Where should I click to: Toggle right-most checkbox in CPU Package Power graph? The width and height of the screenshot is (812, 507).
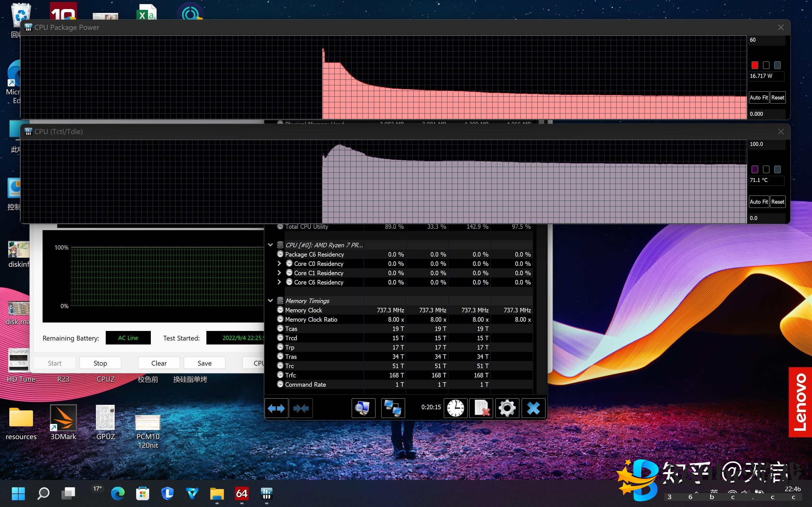(x=777, y=65)
